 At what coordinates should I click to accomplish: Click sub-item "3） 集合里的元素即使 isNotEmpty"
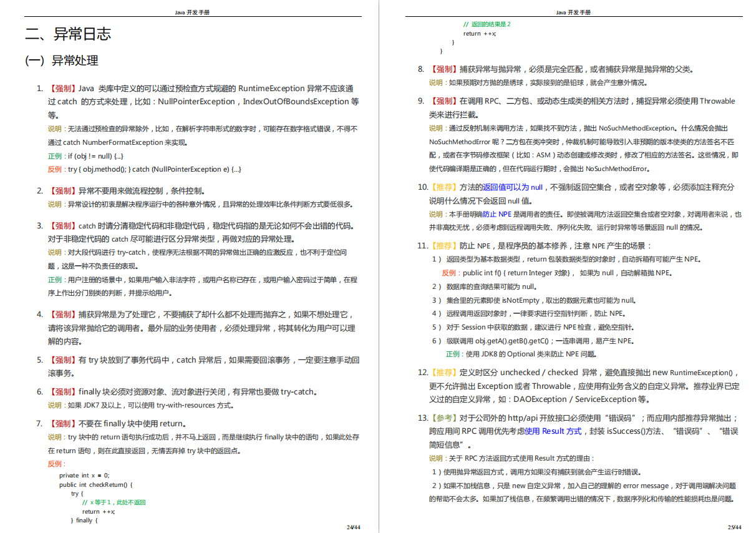485,300
